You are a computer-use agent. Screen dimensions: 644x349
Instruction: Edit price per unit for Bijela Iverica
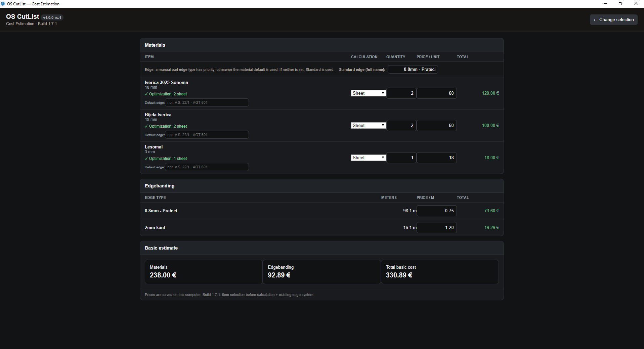[x=437, y=125]
